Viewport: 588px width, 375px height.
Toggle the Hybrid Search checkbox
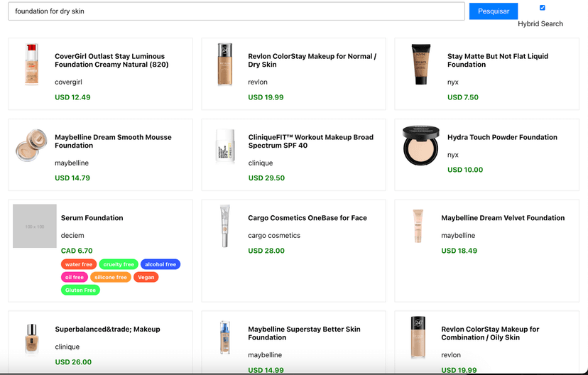point(543,8)
